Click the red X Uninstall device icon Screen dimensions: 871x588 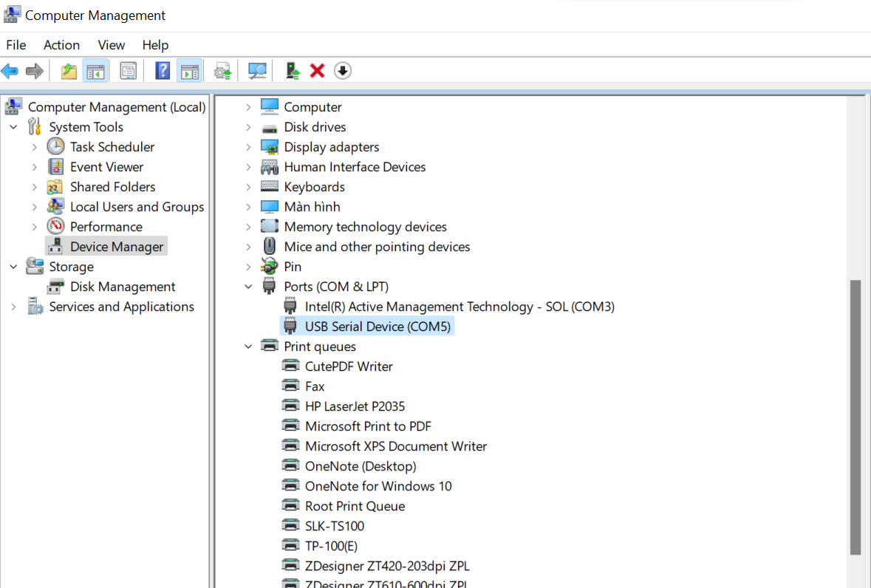(x=317, y=71)
